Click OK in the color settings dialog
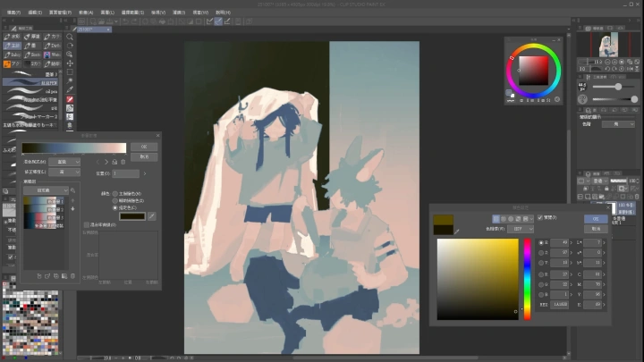This screenshot has width=644, height=362. [x=596, y=218]
